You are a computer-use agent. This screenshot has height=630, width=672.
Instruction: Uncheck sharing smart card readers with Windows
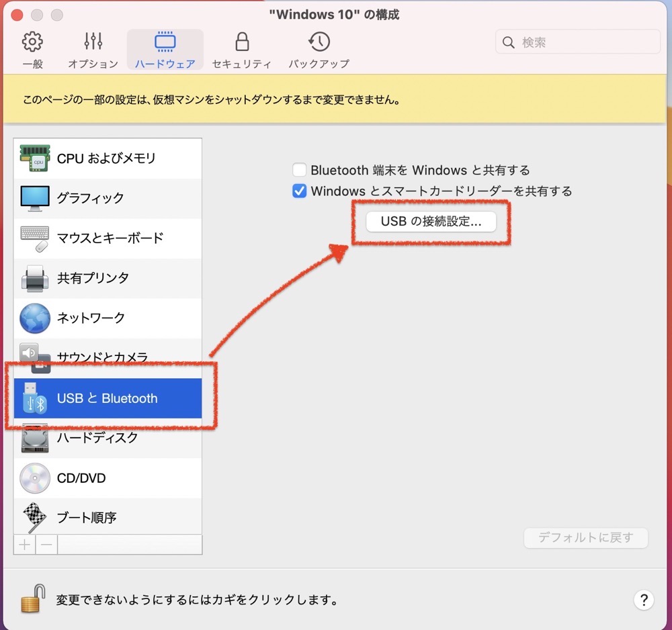point(299,191)
